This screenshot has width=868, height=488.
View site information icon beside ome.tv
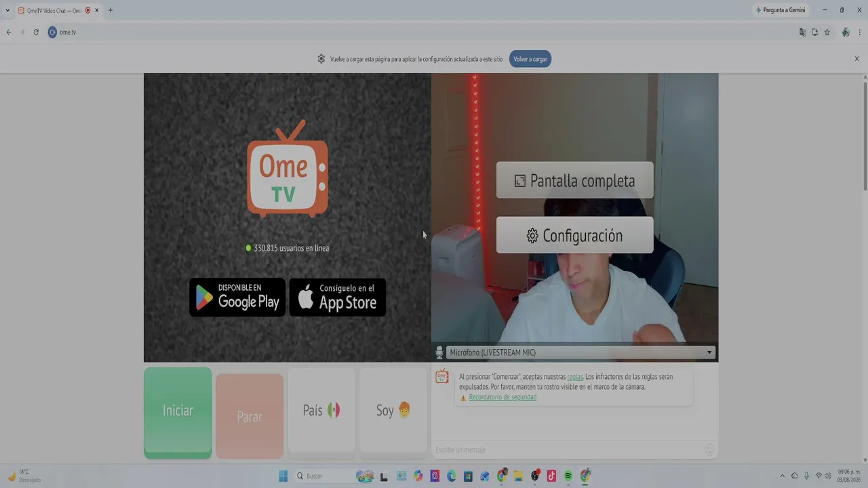point(52,32)
